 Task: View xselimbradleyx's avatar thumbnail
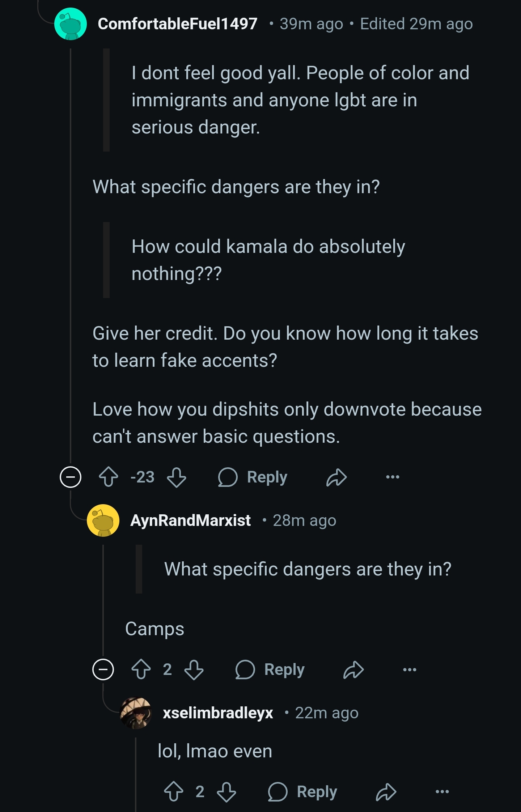click(x=136, y=713)
